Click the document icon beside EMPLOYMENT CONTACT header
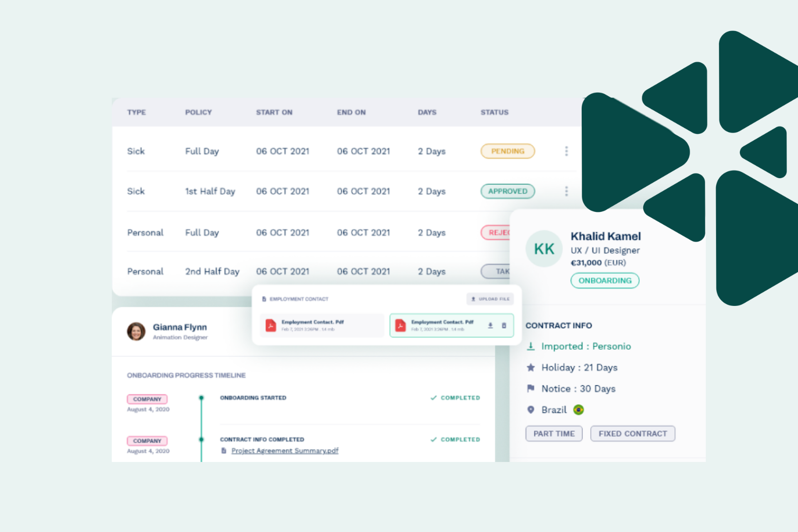Viewport: 798px width, 532px height. point(264,299)
